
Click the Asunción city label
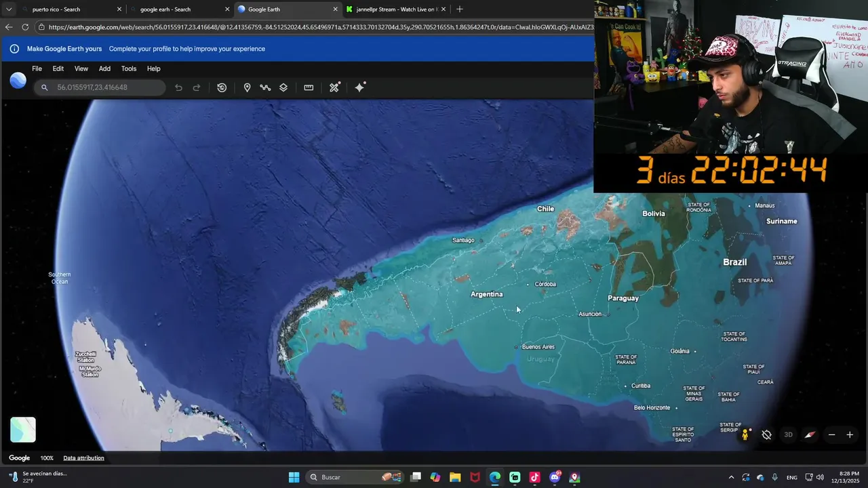click(590, 314)
